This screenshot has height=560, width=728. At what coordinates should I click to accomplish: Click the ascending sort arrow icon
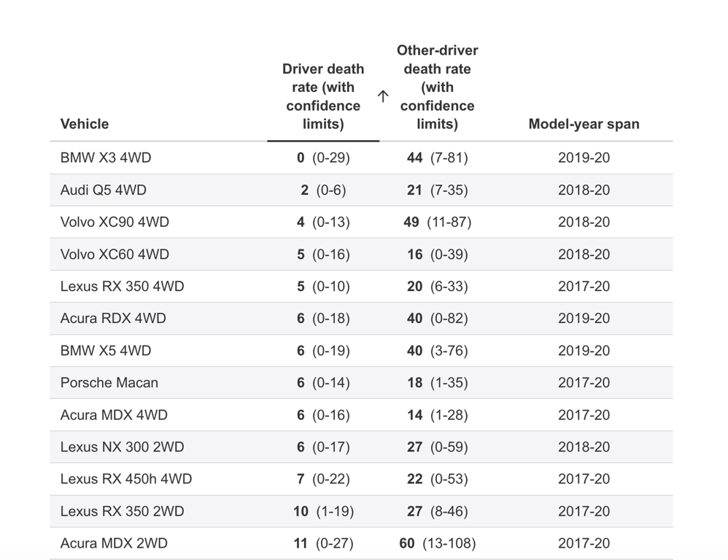click(383, 96)
